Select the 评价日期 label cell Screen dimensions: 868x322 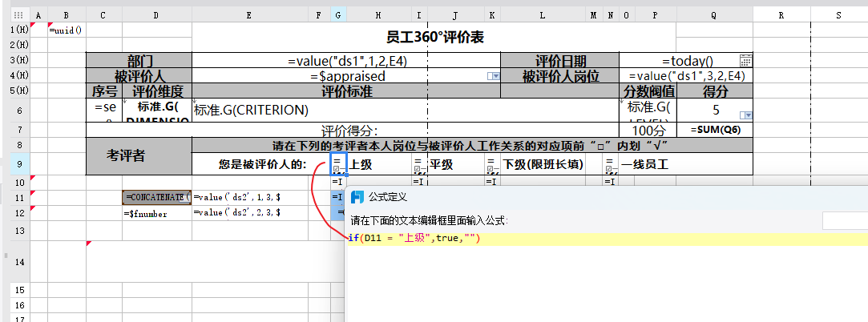(x=559, y=60)
